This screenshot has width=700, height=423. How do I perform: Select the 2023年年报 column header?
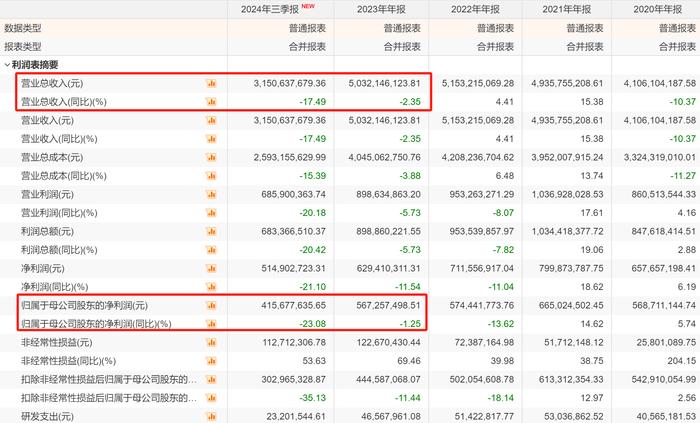[x=381, y=9]
